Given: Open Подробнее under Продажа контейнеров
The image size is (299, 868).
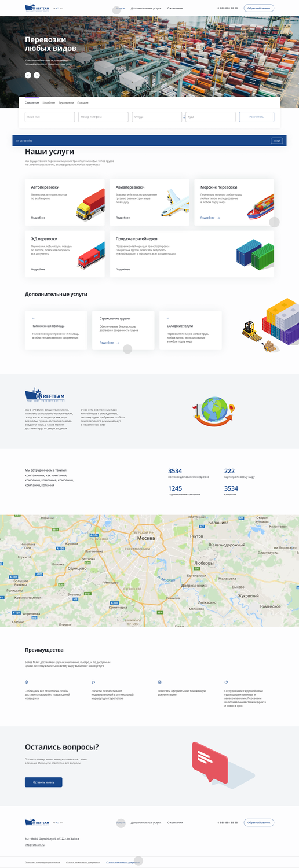Looking at the screenshot, I should coord(123,269).
